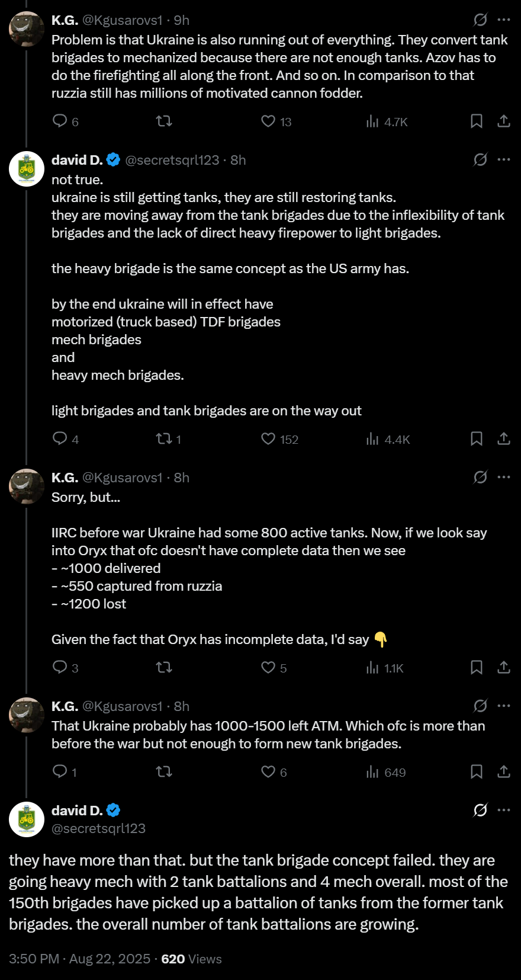Open more options on K.G.'s 9h tweet
This screenshot has width=521, height=980.
click(x=504, y=20)
